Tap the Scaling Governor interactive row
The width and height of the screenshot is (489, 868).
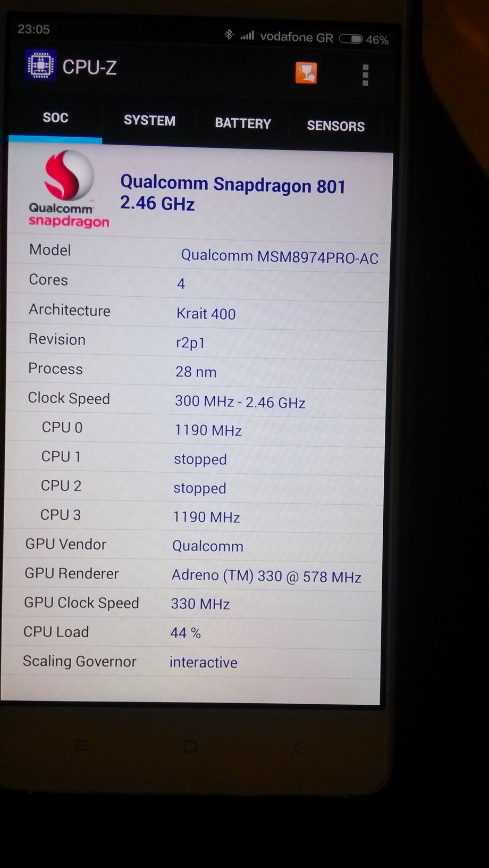191,662
